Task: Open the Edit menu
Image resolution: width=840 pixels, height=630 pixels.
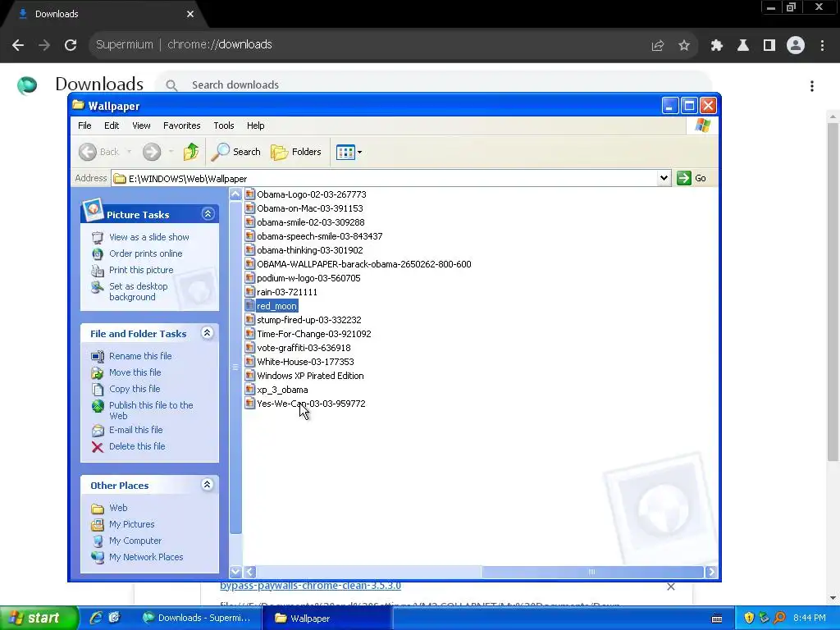Action: (112, 126)
